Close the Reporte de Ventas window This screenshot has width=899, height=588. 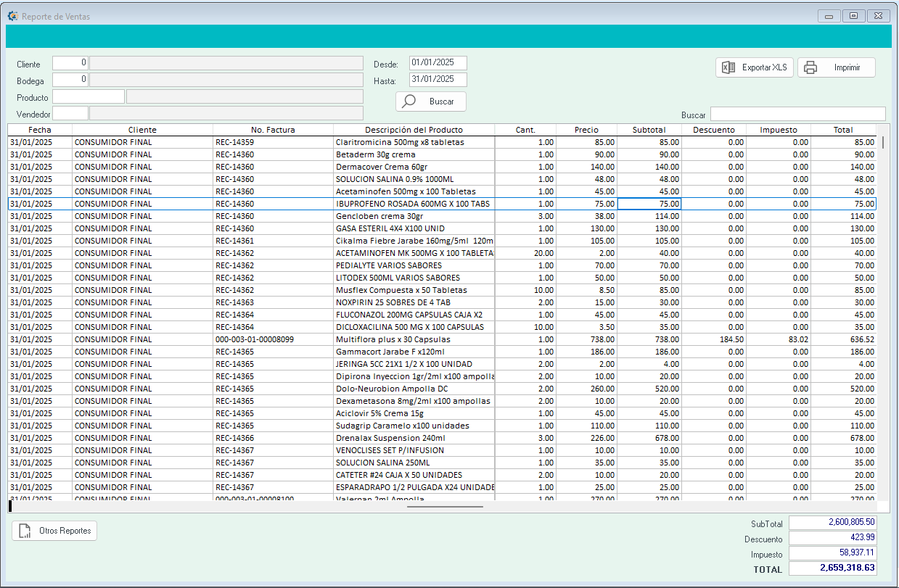pyautogui.click(x=878, y=16)
